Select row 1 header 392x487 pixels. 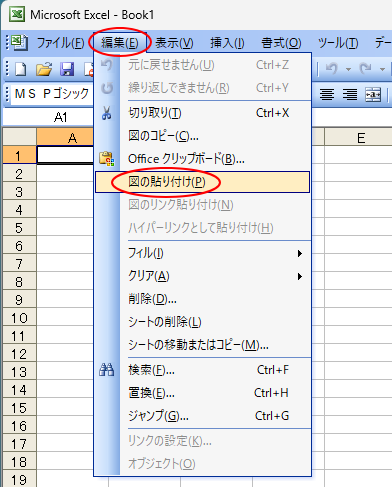(x=19, y=156)
